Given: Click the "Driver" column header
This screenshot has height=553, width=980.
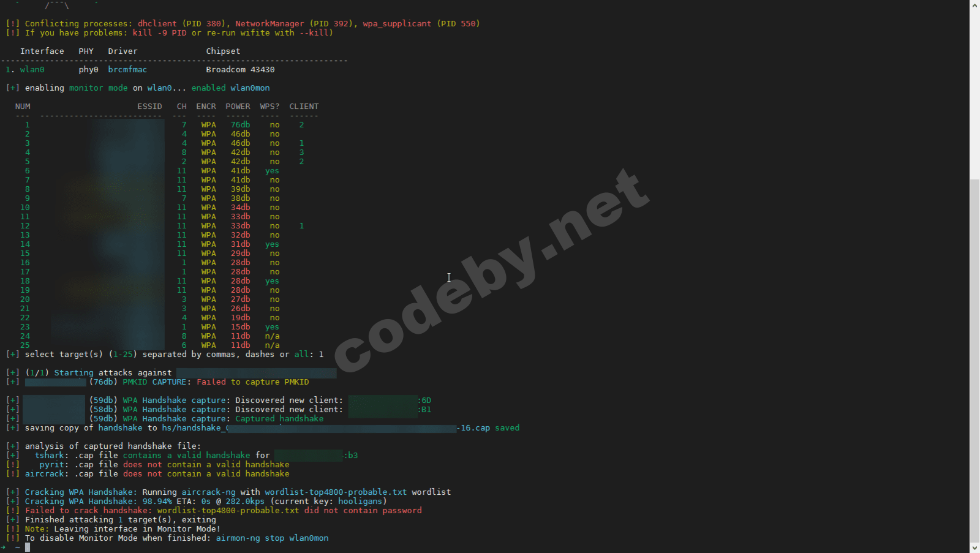Looking at the screenshot, I should (123, 51).
